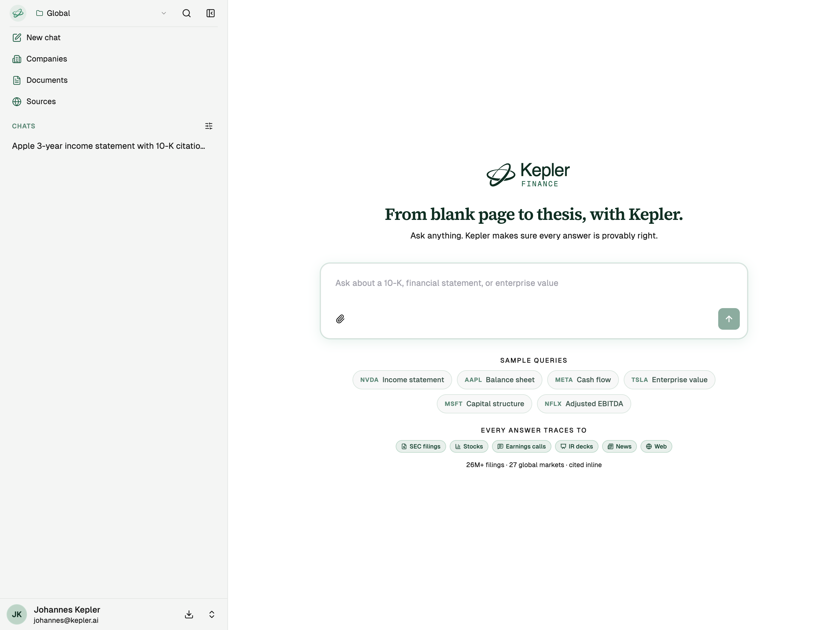This screenshot has height=630, width=840.
Task: Go to Documents
Action: pyautogui.click(x=113, y=80)
